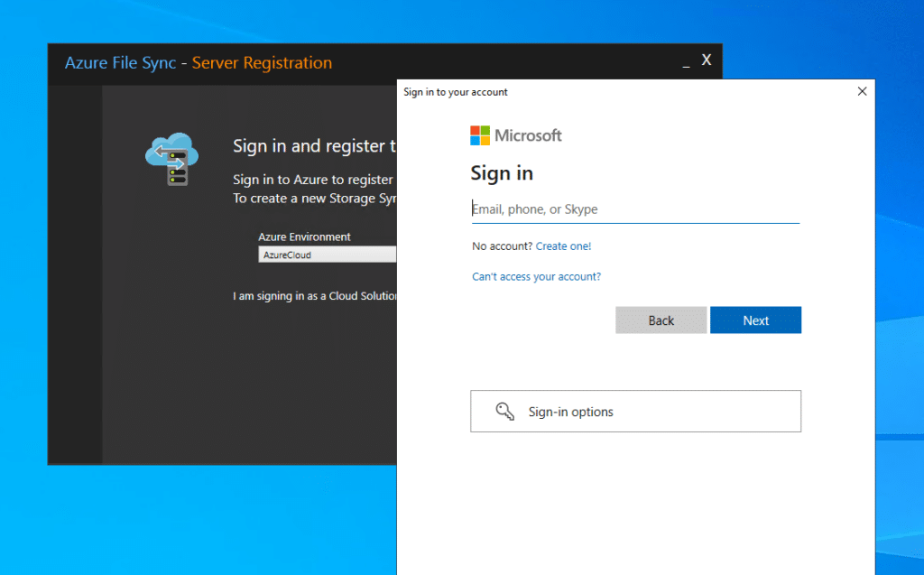Follow the 'Create one!' account link
924x575 pixels.
pos(563,246)
